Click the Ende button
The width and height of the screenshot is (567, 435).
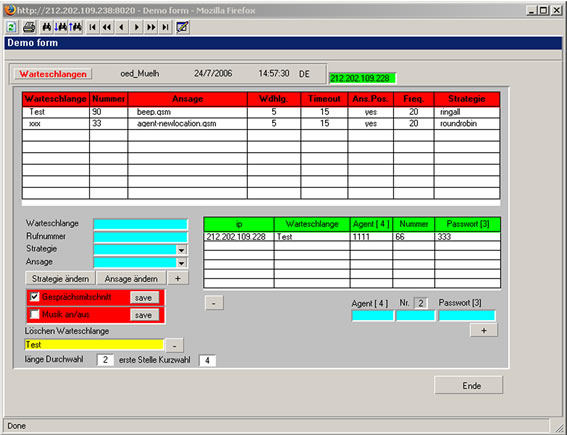[468, 385]
